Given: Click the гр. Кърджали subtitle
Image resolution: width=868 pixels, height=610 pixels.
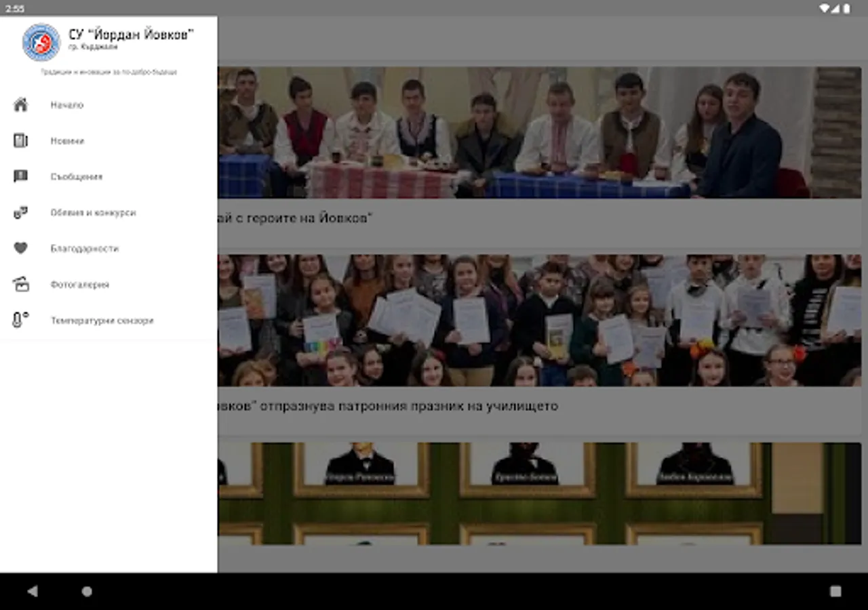Looking at the screenshot, I should [x=93, y=47].
